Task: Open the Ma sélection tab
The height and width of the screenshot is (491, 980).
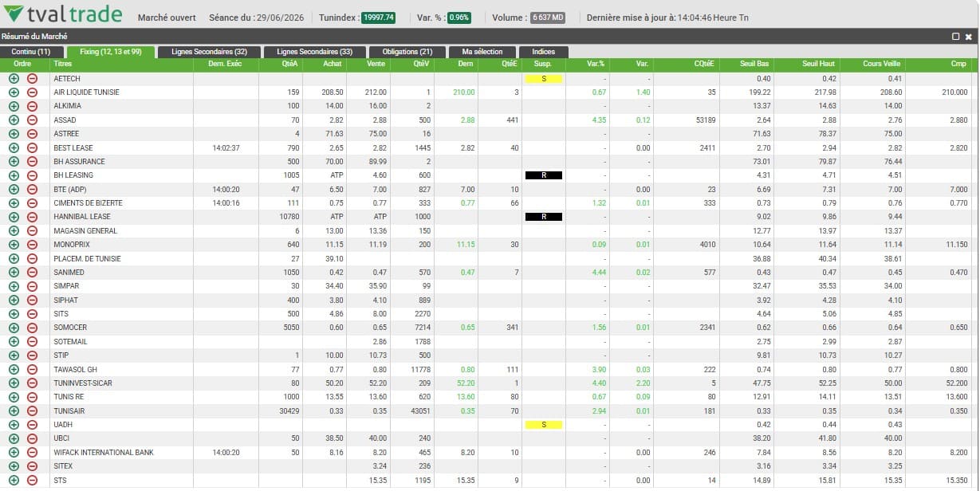Action: click(482, 52)
